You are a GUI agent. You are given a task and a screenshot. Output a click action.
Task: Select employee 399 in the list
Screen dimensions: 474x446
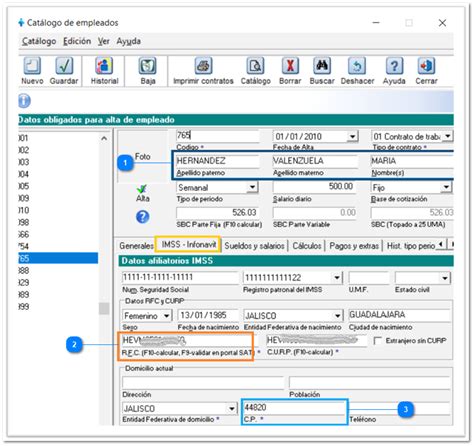58,307
